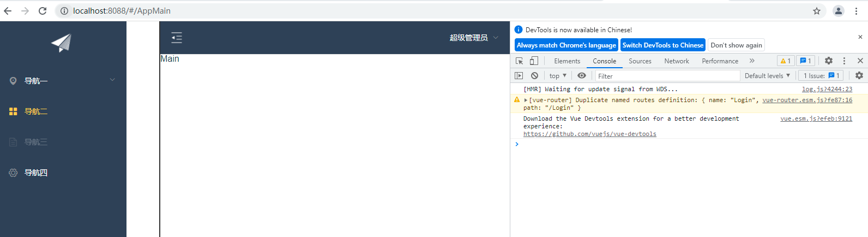Screen dimensions: 868x237
Task: Activate the DevTools element inspector icon
Action: (520, 61)
